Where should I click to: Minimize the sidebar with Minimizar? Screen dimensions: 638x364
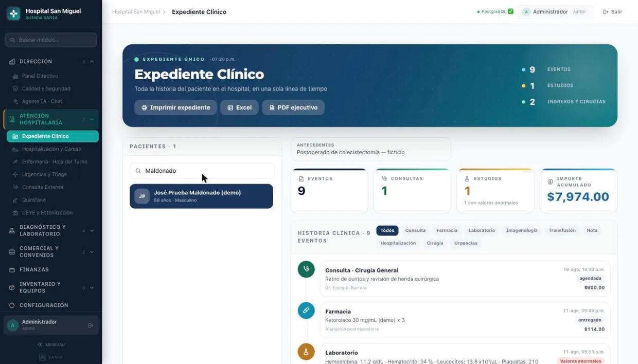tap(51, 344)
